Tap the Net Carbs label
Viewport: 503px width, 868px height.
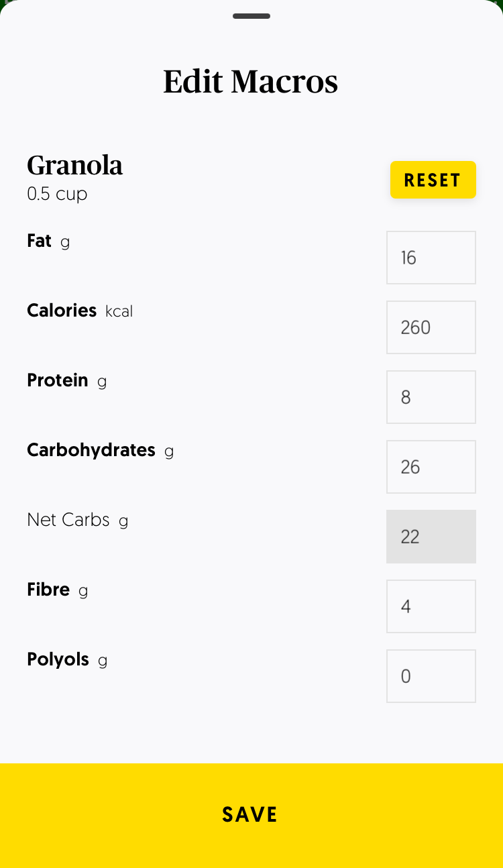(x=68, y=520)
